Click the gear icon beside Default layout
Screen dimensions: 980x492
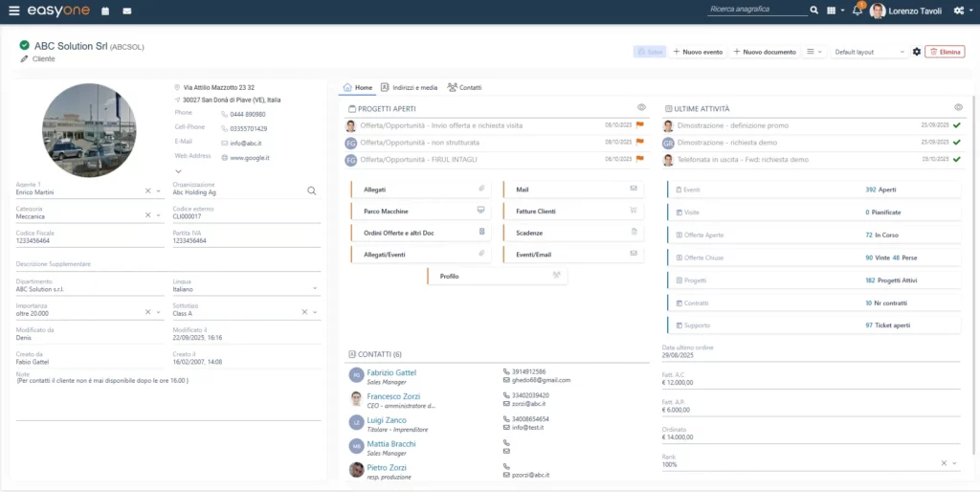(x=917, y=52)
